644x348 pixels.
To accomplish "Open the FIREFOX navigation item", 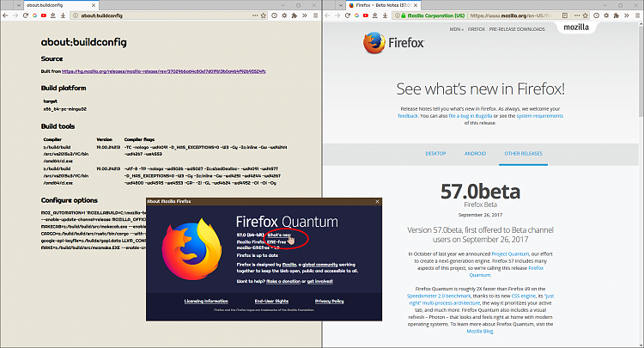I will [x=477, y=29].
